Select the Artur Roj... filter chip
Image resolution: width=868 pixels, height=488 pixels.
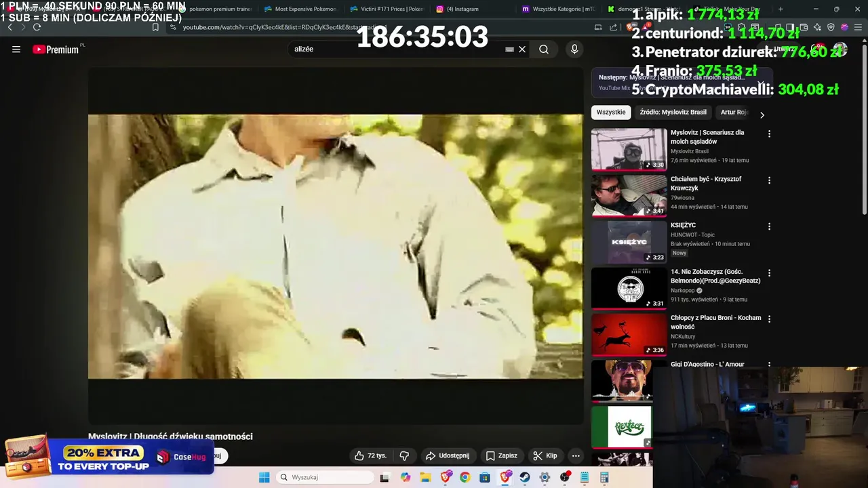(x=734, y=113)
